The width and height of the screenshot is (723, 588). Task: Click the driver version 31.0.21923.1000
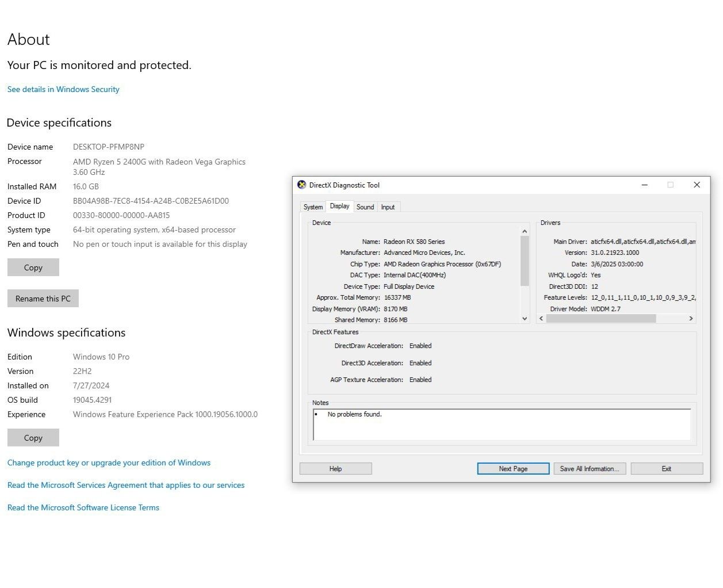[615, 253]
